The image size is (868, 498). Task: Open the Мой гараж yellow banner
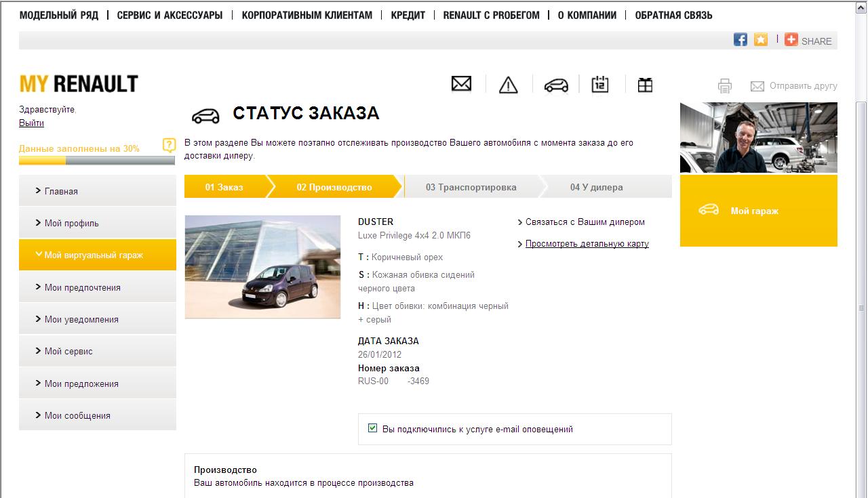click(x=759, y=211)
